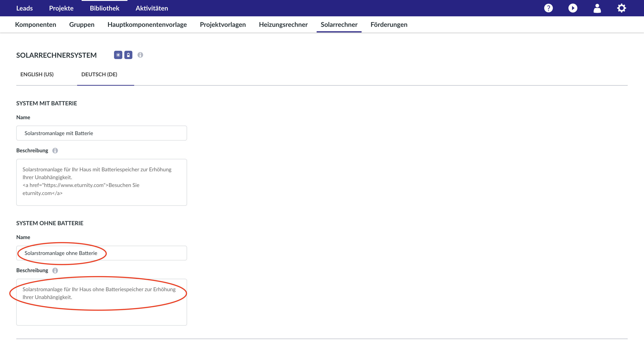The width and height of the screenshot is (644, 352).
Task: Go to the Förderungen tab
Action: (x=389, y=25)
